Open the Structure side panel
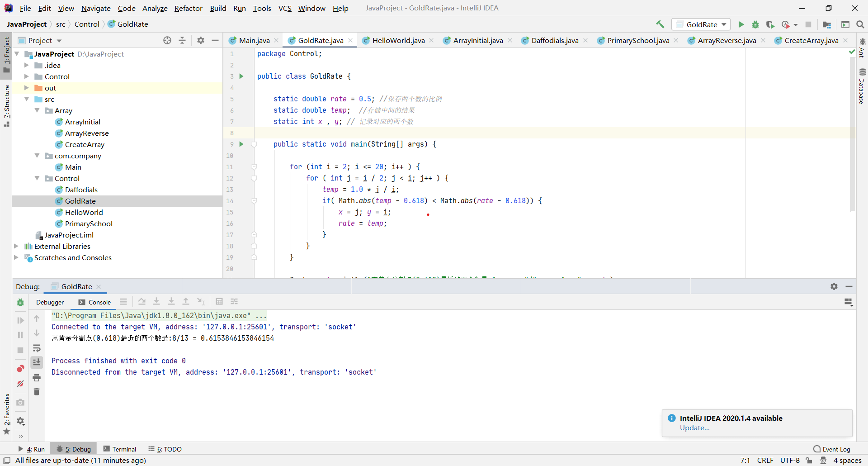 (x=7, y=106)
